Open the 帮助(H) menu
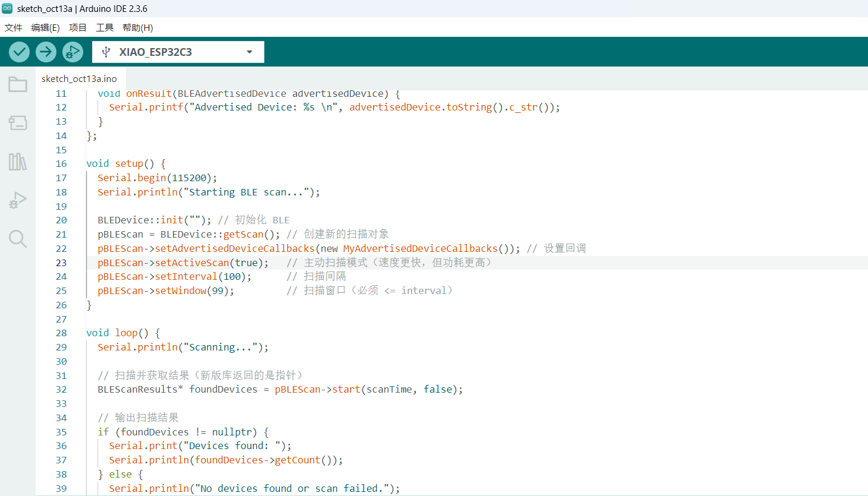The height and width of the screenshot is (496, 868). click(138, 28)
